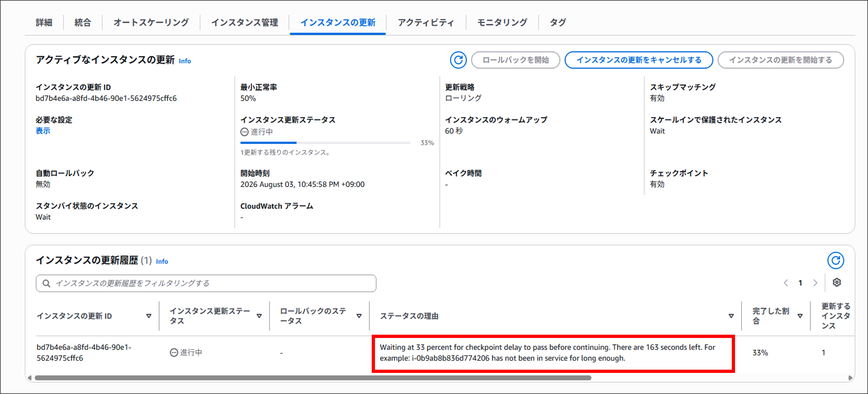Open the 詳細 tab

coord(44,23)
